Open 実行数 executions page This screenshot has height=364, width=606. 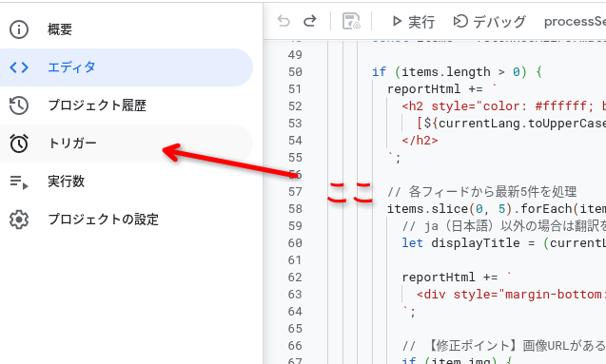[x=126, y=181]
